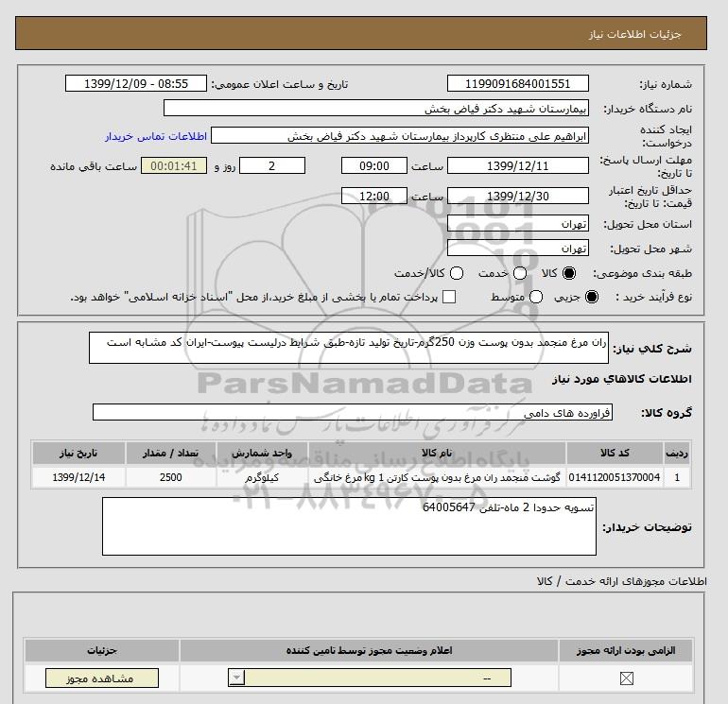Click goods group field فراورده های دامی

pos(353,412)
